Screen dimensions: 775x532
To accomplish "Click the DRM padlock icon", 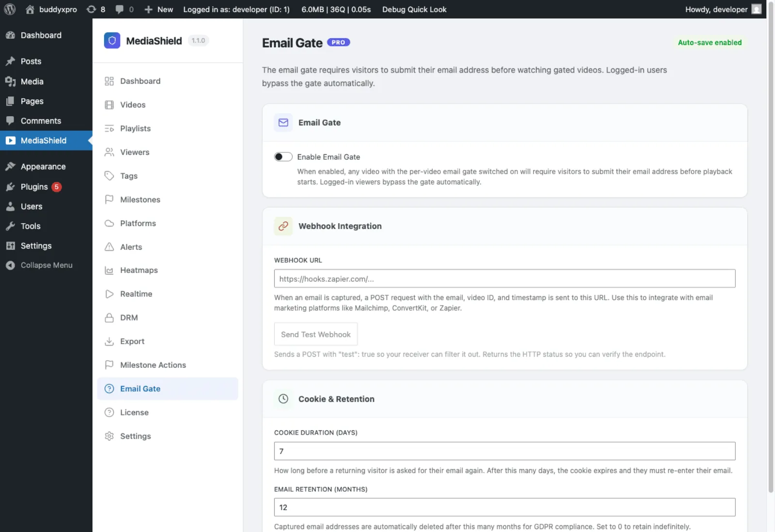I will click(x=109, y=318).
